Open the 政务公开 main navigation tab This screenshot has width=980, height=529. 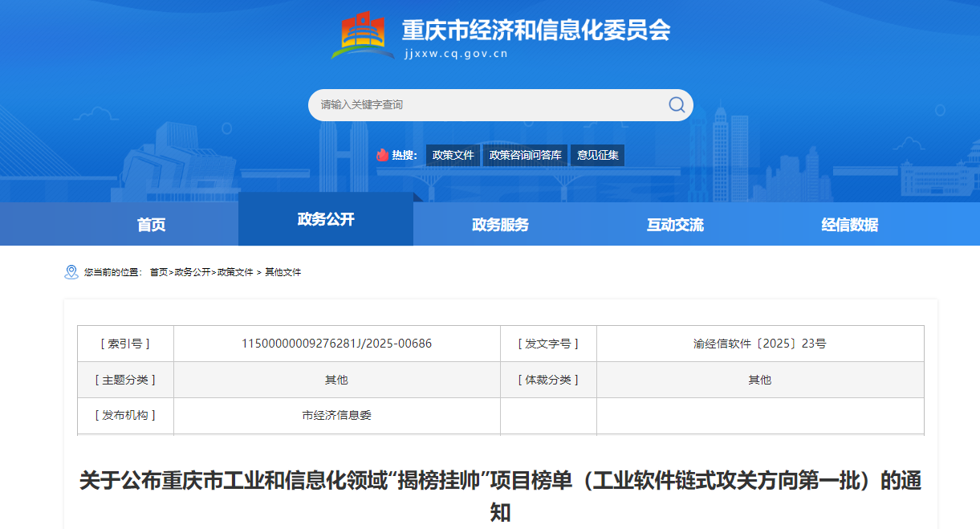(326, 219)
